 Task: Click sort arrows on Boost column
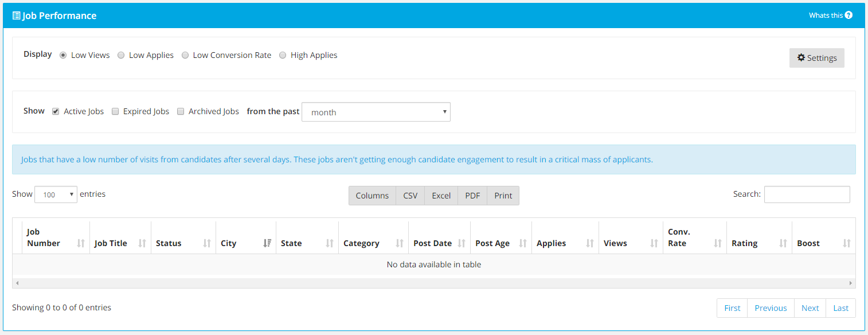click(847, 243)
